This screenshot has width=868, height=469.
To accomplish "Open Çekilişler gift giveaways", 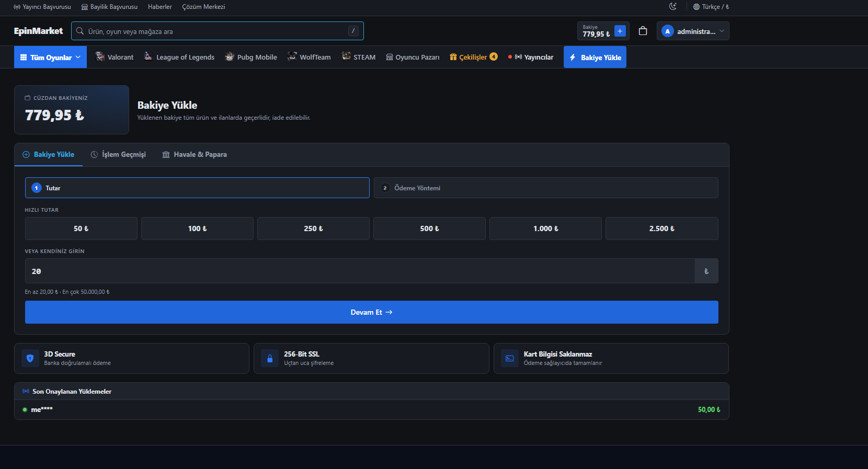I will (473, 57).
